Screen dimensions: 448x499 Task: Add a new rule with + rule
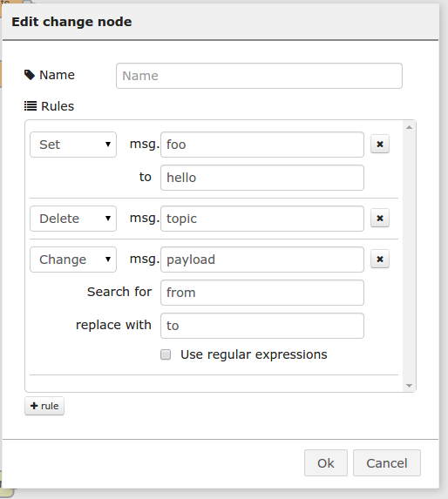coord(44,406)
